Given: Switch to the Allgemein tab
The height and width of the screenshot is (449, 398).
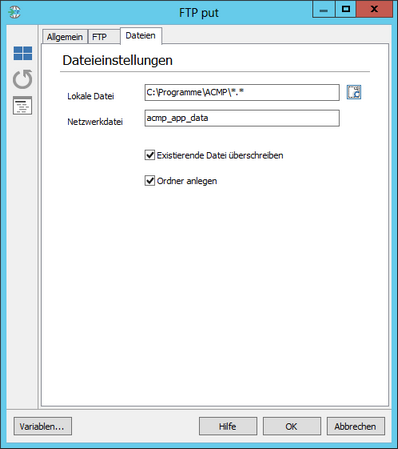Looking at the screenshot, I should tap(65, 37).
